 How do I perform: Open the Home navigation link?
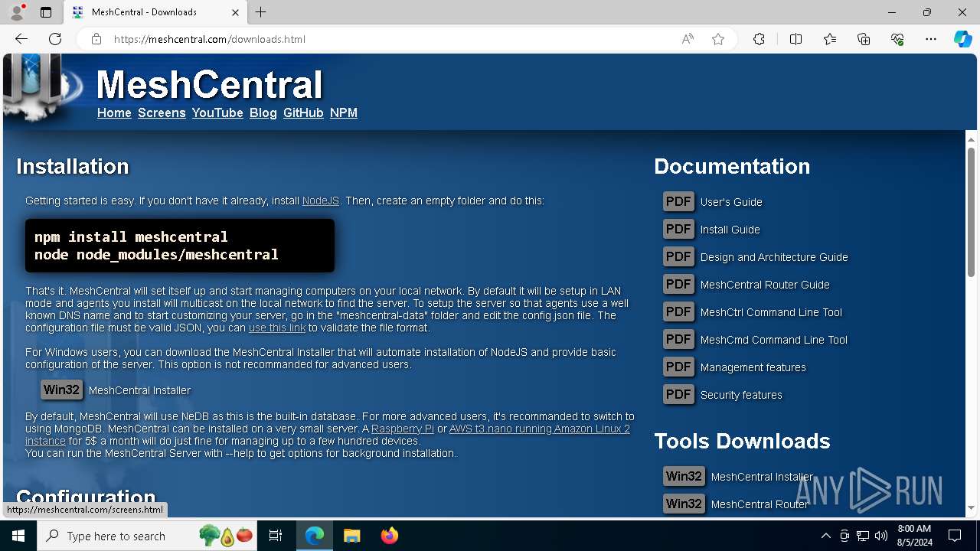114,112
